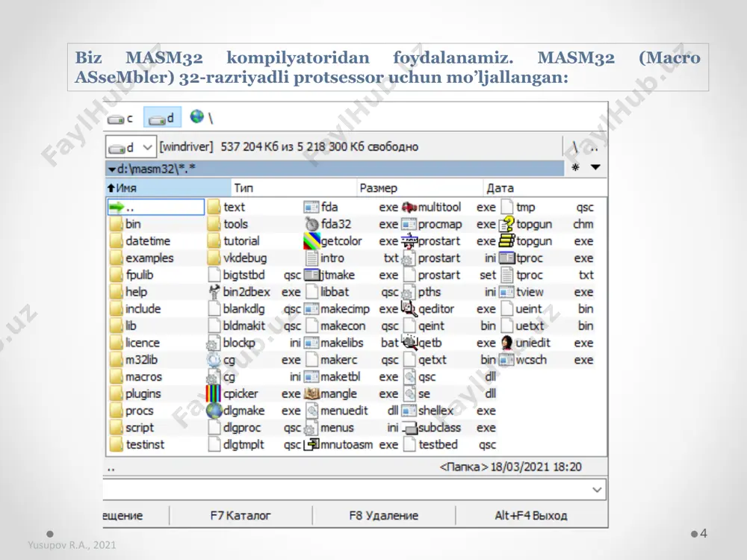Select file testbed qsc
The height and width of the screenshot is (560, 747).
pyautogui.click(x=449, y=444)
